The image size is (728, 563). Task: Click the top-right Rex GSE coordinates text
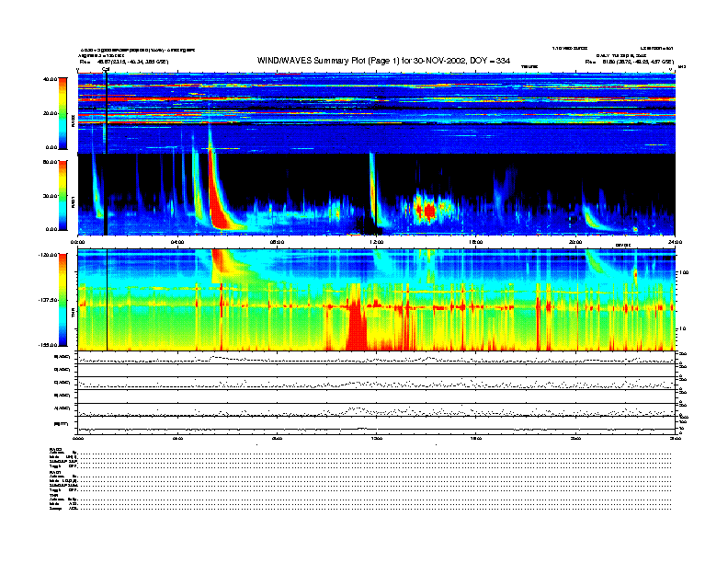tap(629, 62)
